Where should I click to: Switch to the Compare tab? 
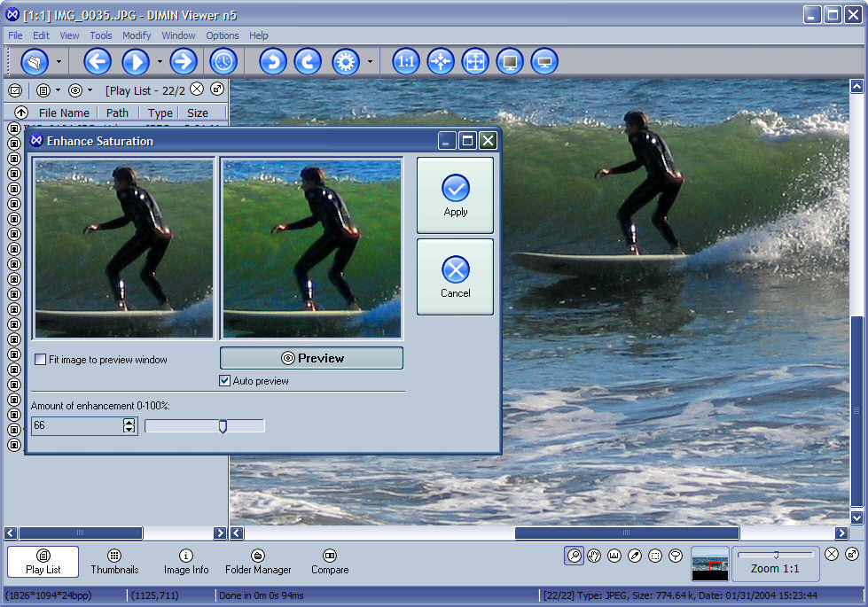pos(330,562)
